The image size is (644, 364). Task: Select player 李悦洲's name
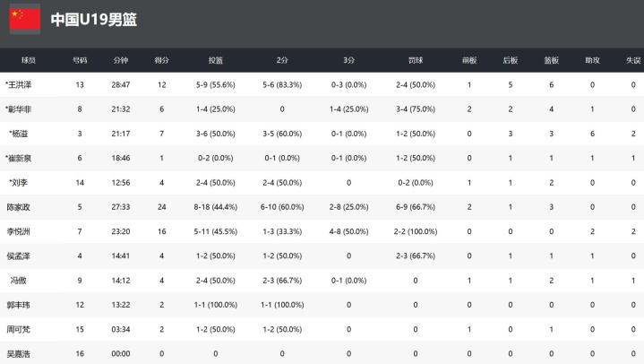tap(19, 231)
